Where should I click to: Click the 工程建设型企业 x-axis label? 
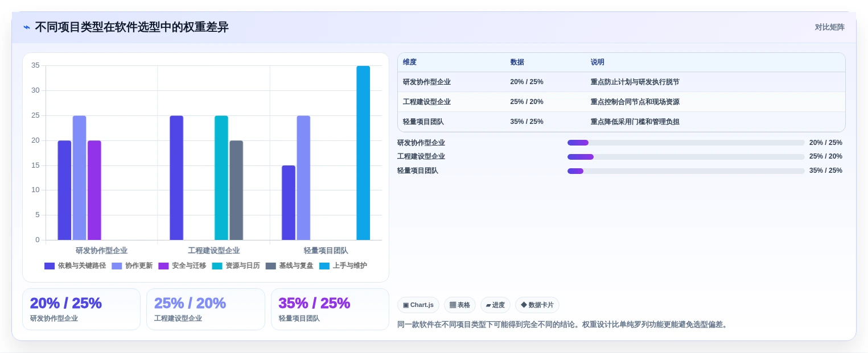point(214,250)
